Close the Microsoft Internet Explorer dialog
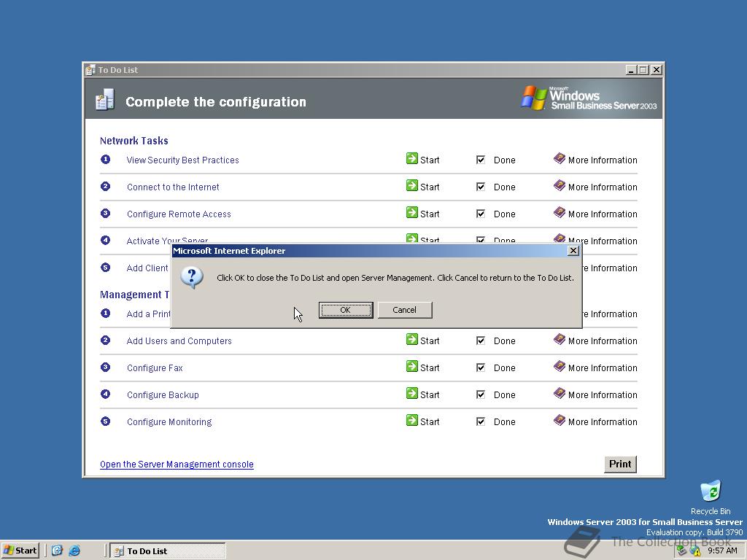The image size is (747, 560). pos(573,251)
